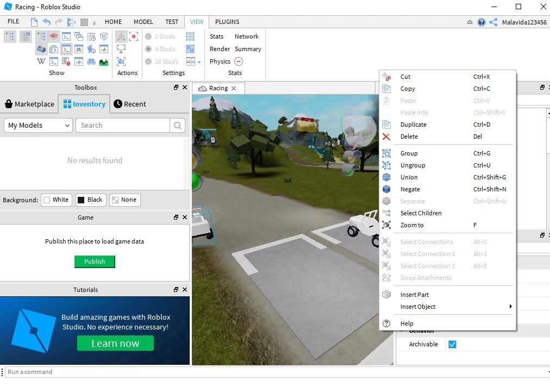Image resolution: width=550 pixels, height=392 pixels.
Task: Click the Toolbox Search field
Action: pyautogui.click(x=123, y=125)
